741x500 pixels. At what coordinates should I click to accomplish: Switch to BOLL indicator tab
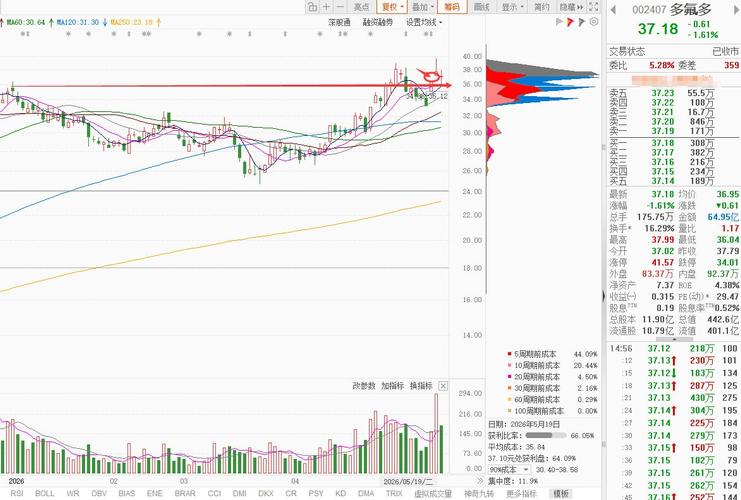(44, 493)
